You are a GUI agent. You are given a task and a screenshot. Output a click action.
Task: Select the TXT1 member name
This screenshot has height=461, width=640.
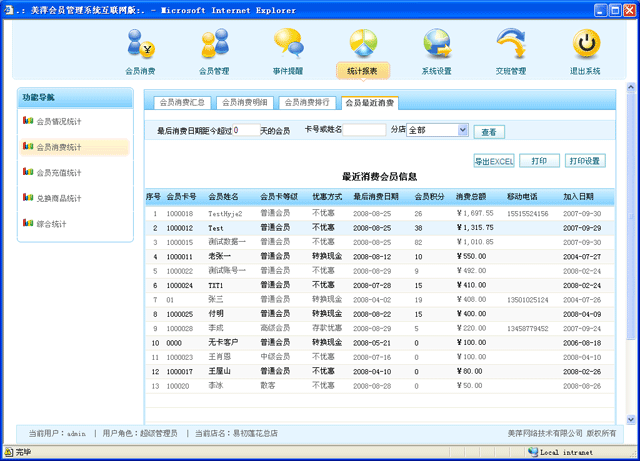click(216, 285)
